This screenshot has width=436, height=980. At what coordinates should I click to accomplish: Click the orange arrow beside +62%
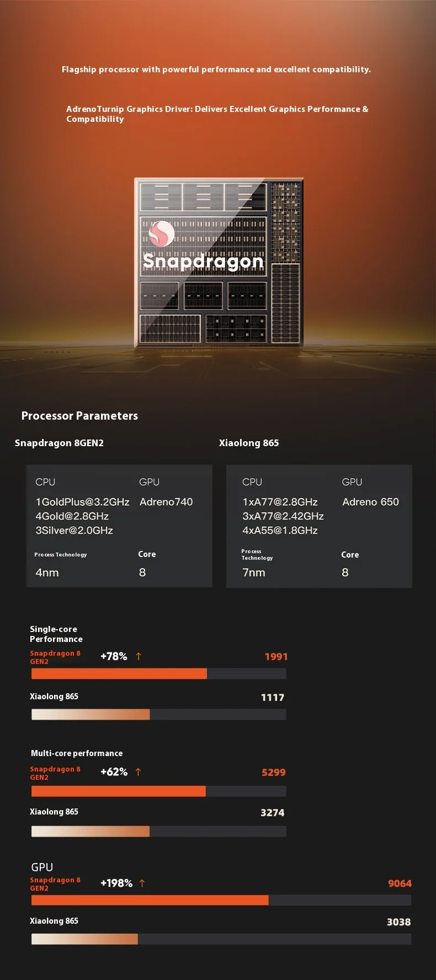pos(138,772)
